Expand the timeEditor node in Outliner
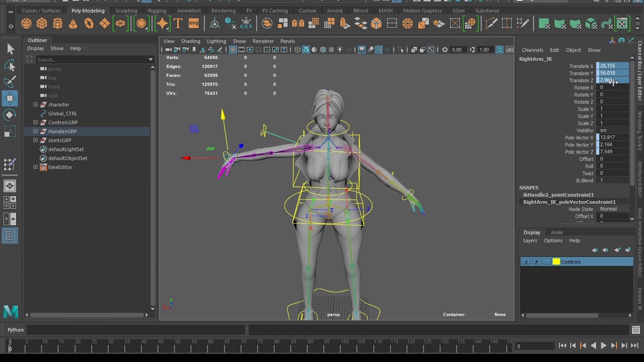This screenshot has width=644, height=362. coord(35,167)
